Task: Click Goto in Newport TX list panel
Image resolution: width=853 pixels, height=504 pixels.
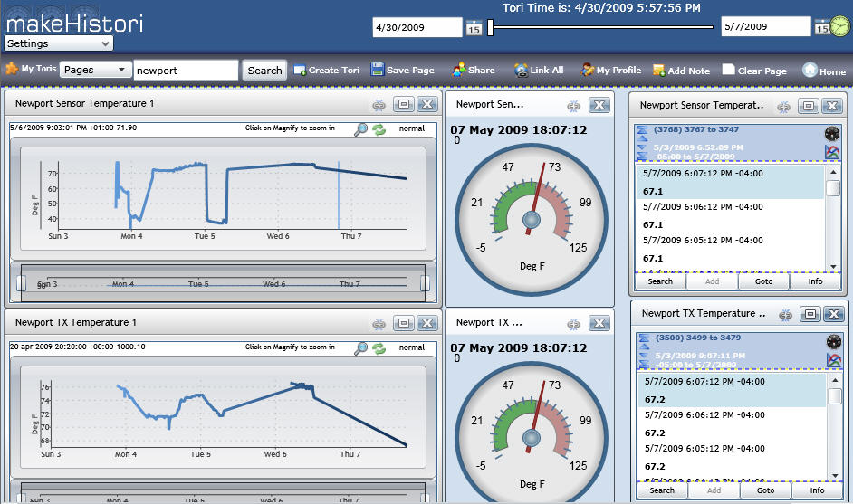Action: click(765, 490)
